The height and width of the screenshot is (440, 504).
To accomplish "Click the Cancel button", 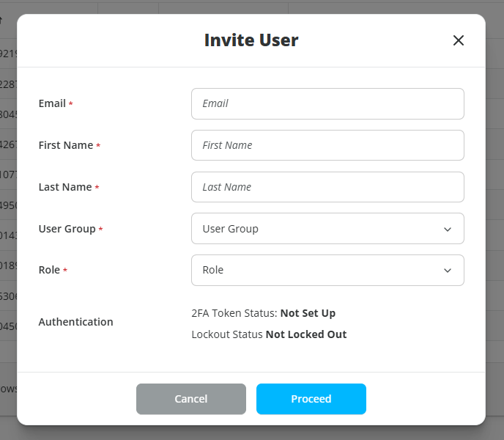I will [191, 399].
